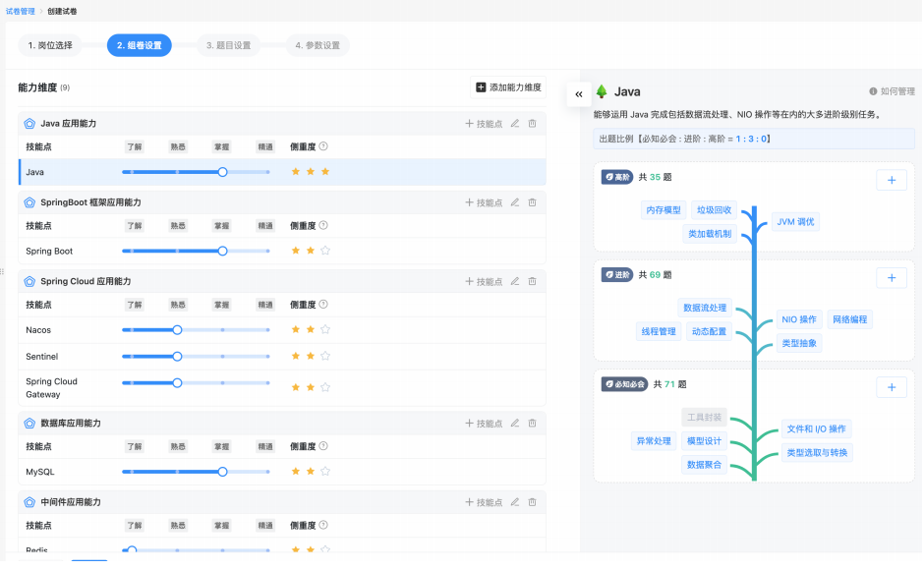Adjust the Nacos proficiency slider handle

click(177, 330)
